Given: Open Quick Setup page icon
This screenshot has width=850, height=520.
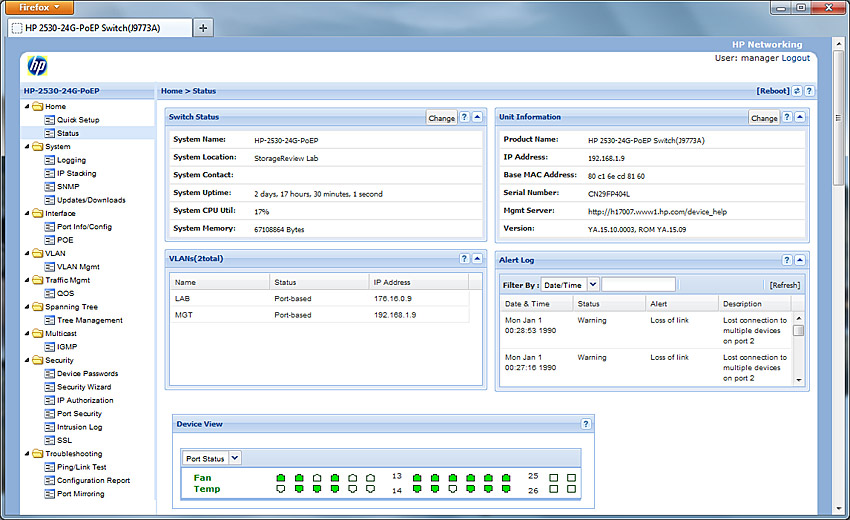Looking at the screenshot, I should pos(49,120).
